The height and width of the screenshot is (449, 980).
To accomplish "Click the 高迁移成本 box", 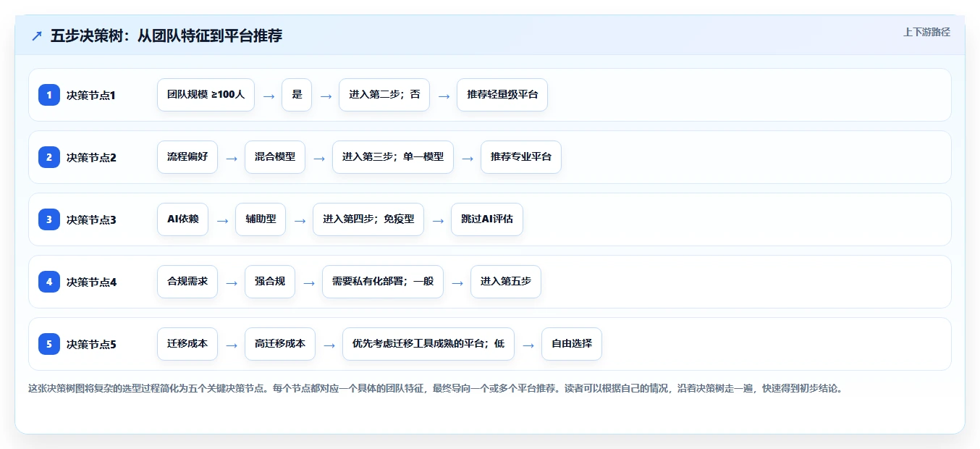I will (280, 344).
